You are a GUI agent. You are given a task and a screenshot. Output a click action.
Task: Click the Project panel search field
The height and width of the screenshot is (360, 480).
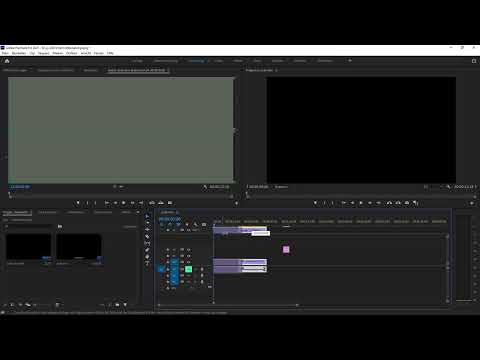click(29, 226)
